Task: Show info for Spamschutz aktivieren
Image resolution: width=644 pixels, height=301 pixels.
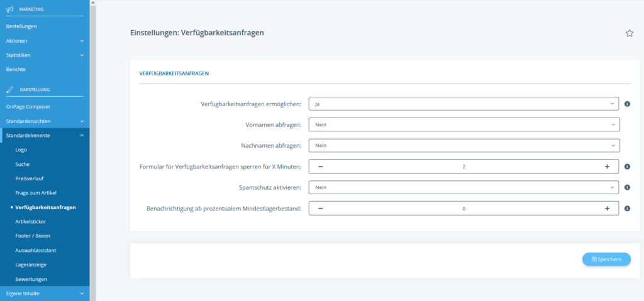Action: [x=627, y=187]
